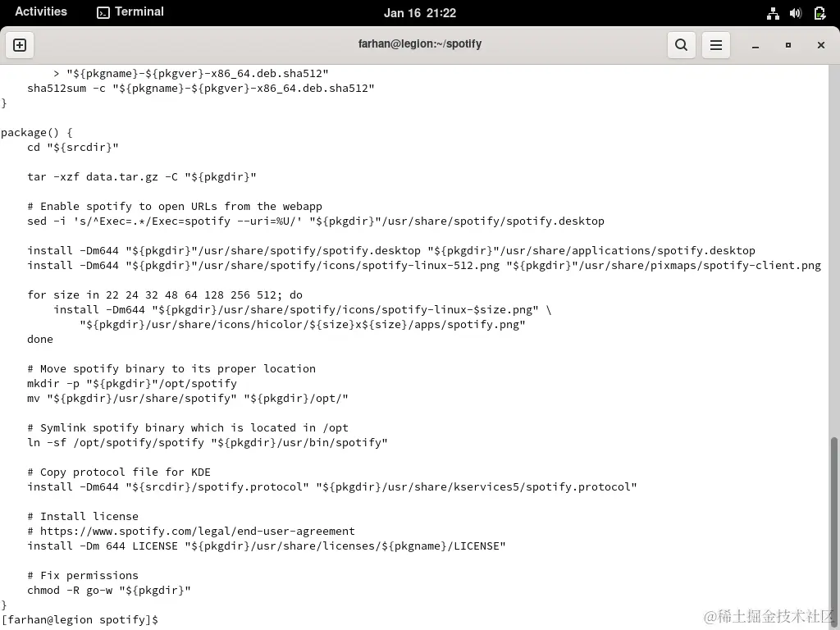Open the Terminal application menu
Viewport: 840px width, 630px height.
138,12
